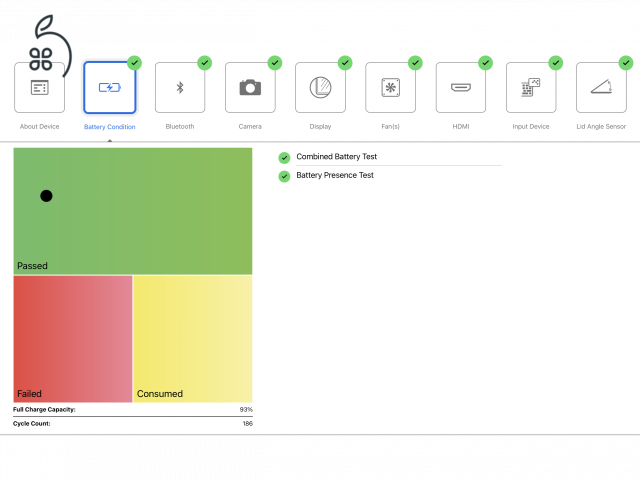The height and width of the screenshot is (480, 640).
Task: Click the 93% capacity value
Action: pos(246,409)
